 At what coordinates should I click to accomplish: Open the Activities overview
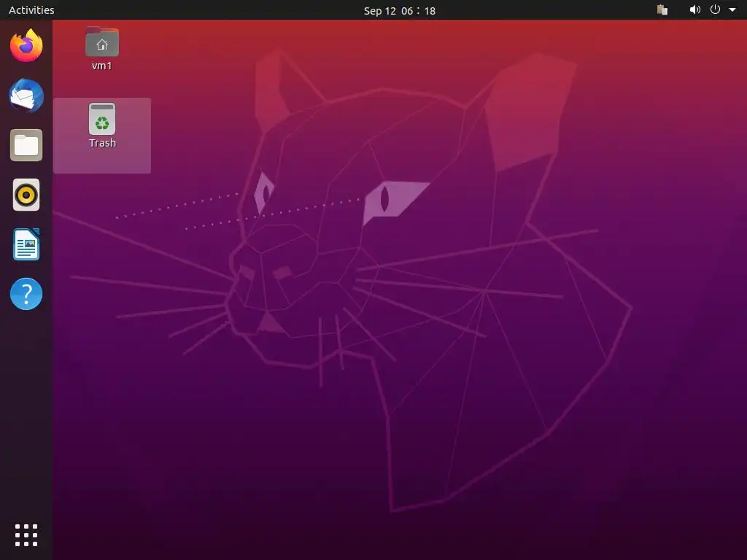click(31, 10)
